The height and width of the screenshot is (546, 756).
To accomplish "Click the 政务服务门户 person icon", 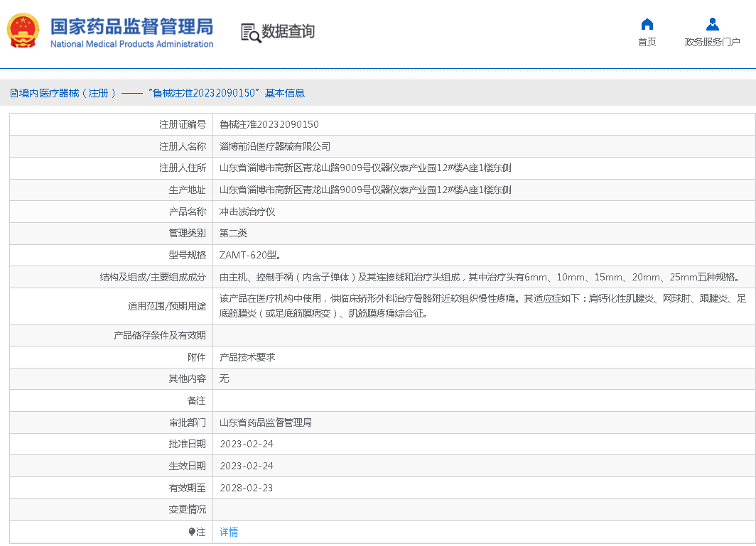I will (712, 24).
